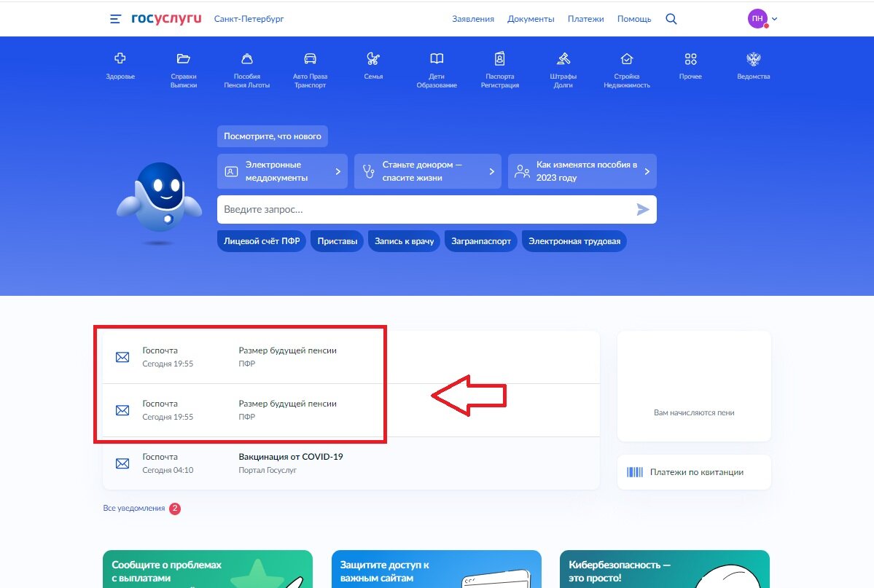The width and height of the screenshot is (874, 588).
Task: Open the Здоровье category icon
Action: (x=119, y=59)
